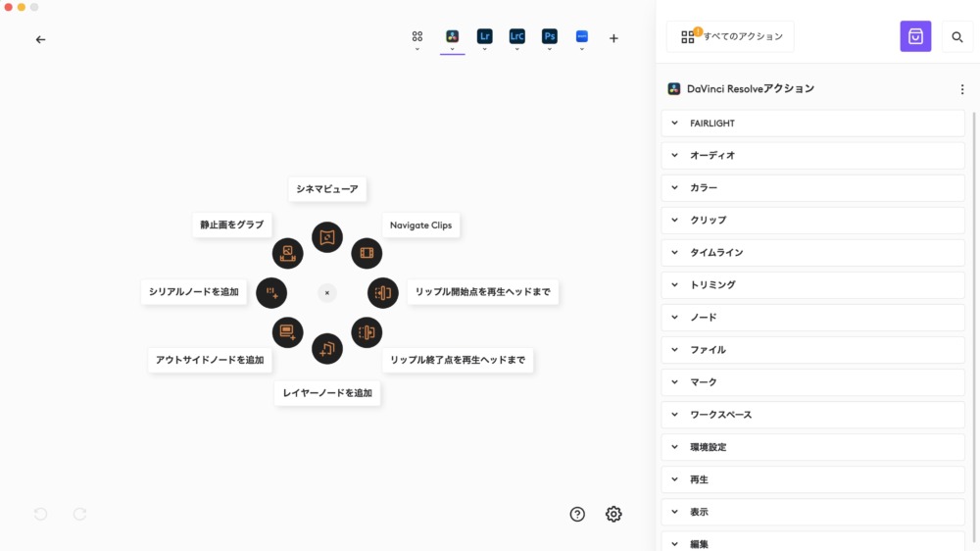Open the すべてのアクション button

tap(730, 36)
